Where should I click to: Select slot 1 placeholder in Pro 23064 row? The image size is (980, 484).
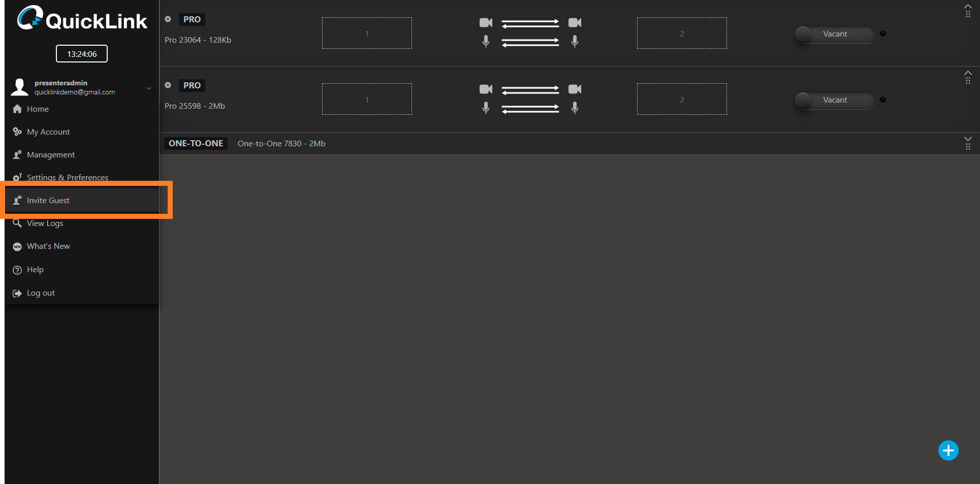click(367, 34)
